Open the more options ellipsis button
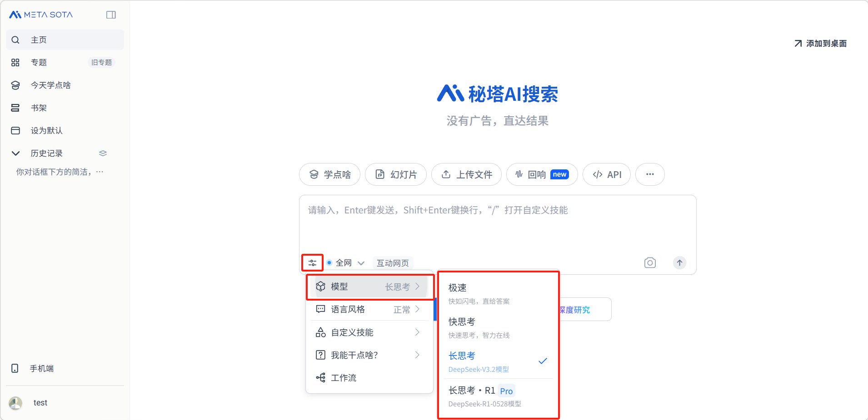The image size is (868, 420). 650,174
